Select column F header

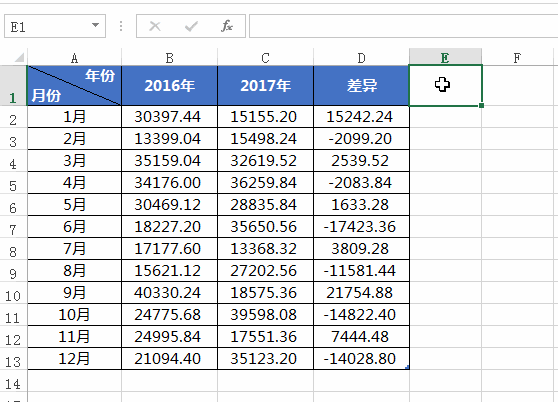click(x=517, y=58)
